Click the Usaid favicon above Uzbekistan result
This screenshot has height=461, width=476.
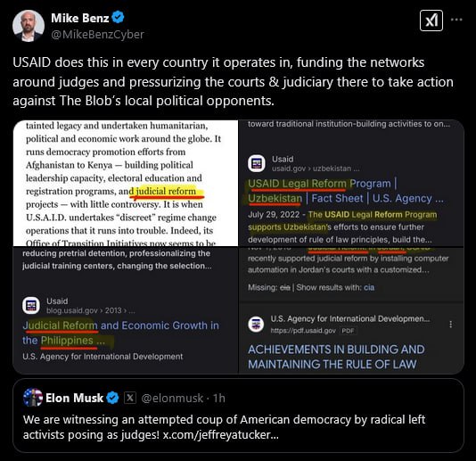[x=257, y=163]
